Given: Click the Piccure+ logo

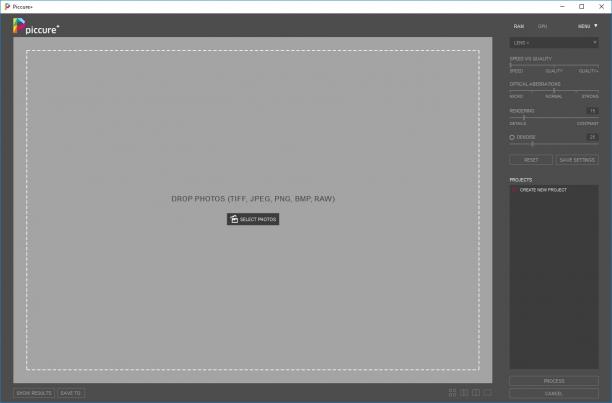Looking at the screenshot, I should pyautogui.click(x=36, y=27).
